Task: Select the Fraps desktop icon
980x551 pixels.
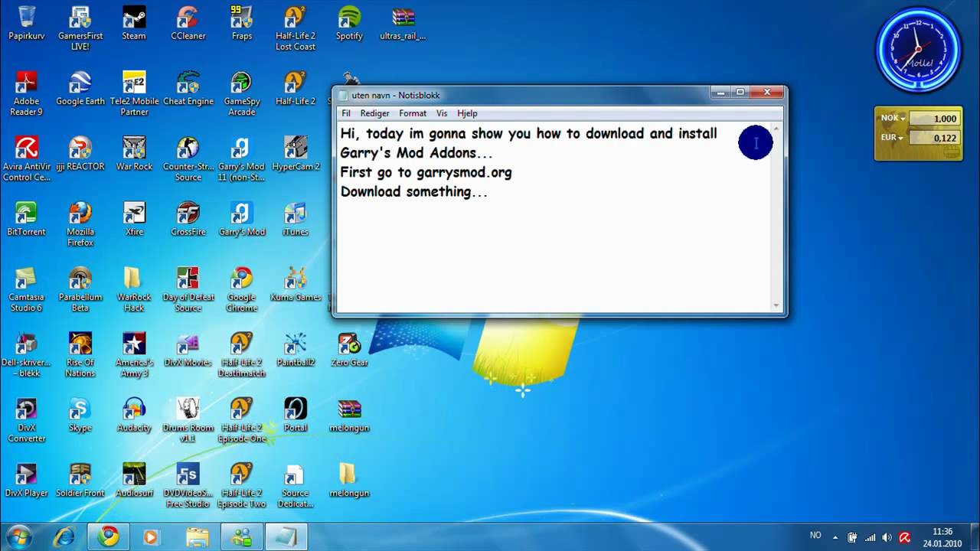Action: (242, 24)
